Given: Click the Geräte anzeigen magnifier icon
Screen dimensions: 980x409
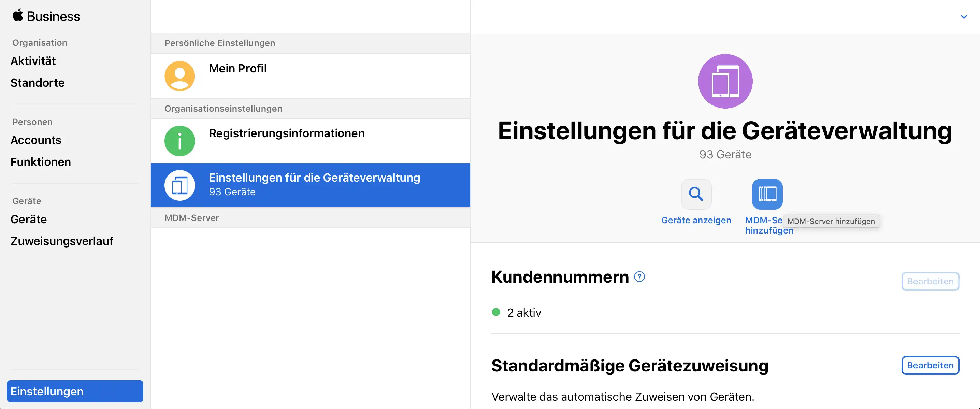Looking at the screenshot, I should click(696, 194).
